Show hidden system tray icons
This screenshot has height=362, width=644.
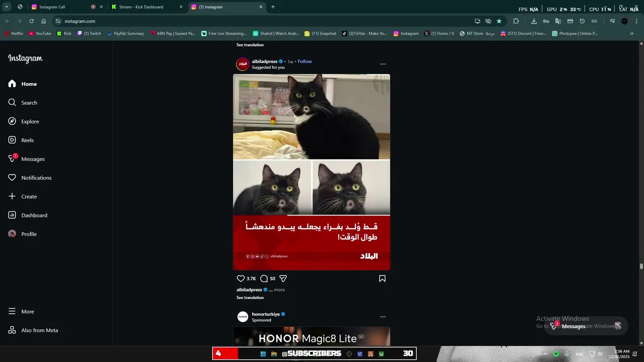pyautogui.click(x=545, y=354)
